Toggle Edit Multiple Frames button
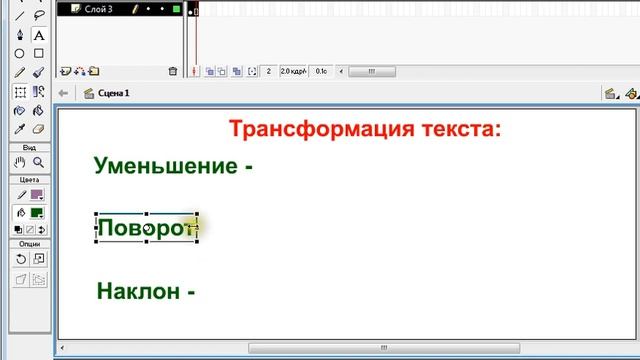This screenshot has width=640, height=360. pyautogui.click(x=237, y=71)
